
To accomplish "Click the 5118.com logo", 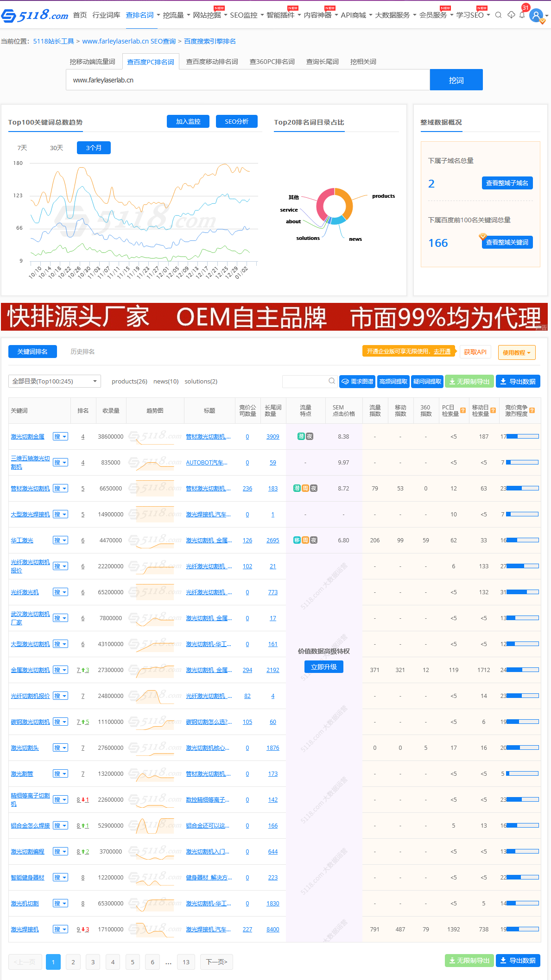I will coord(35,15).
